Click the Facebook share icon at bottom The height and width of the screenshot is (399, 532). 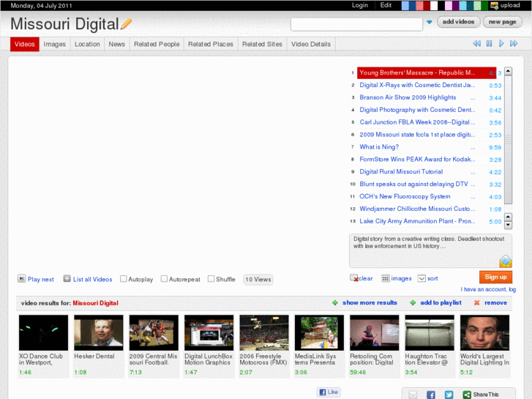click(431, 395)
